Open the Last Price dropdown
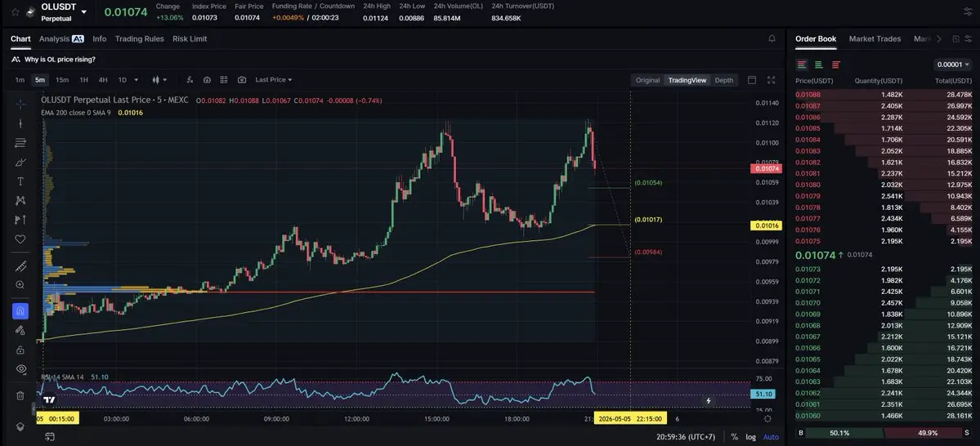 coord(274,80)
